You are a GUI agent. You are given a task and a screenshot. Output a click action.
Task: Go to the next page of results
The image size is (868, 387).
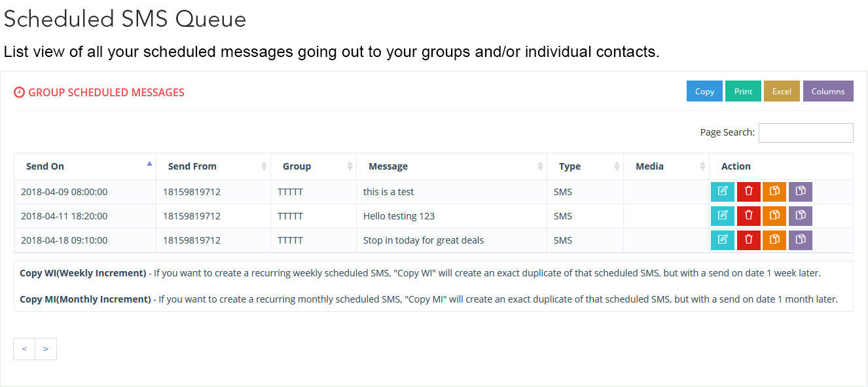[46, 349]
